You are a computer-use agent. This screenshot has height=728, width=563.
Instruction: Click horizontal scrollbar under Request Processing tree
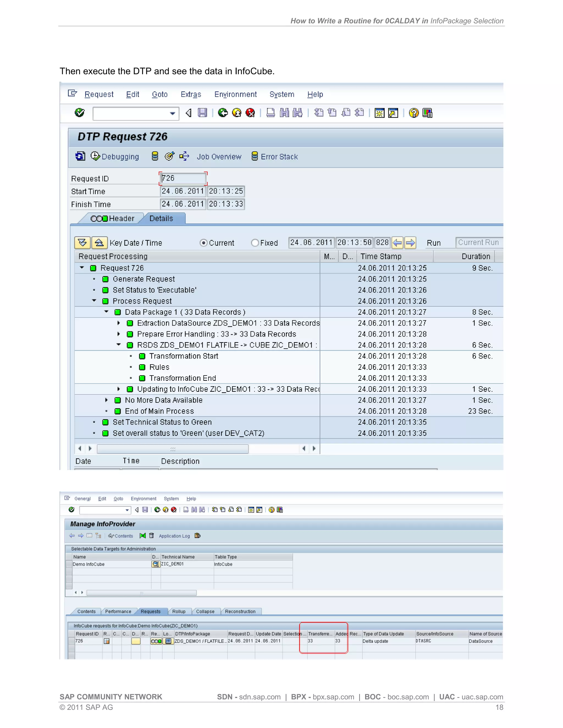[172, 449]
